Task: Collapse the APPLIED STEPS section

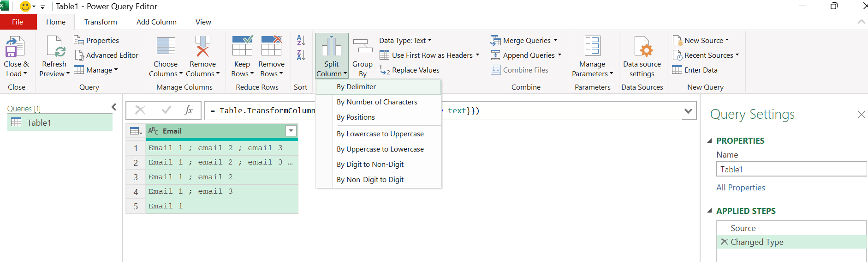Action: pos(709,211)
